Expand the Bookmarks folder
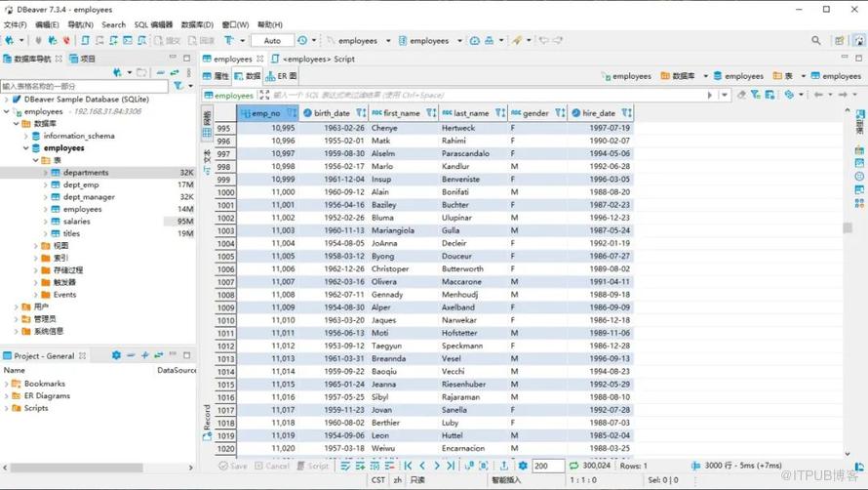 [6, 384]
